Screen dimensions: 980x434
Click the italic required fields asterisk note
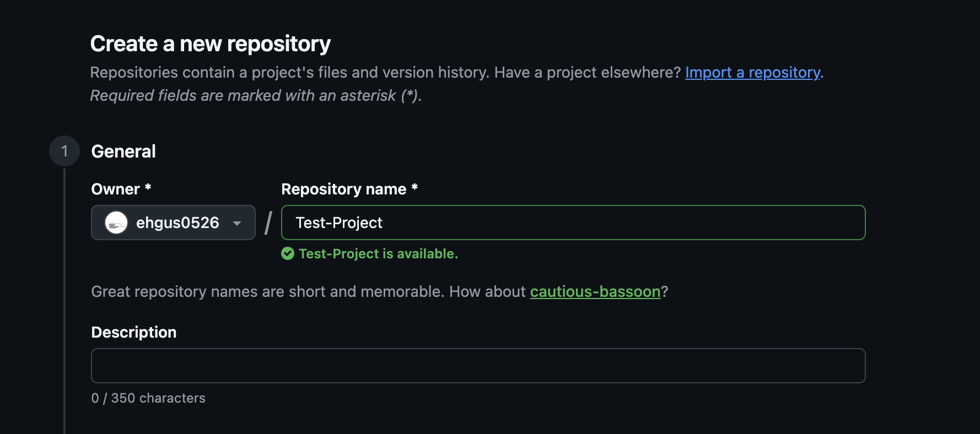click(256, 96)
